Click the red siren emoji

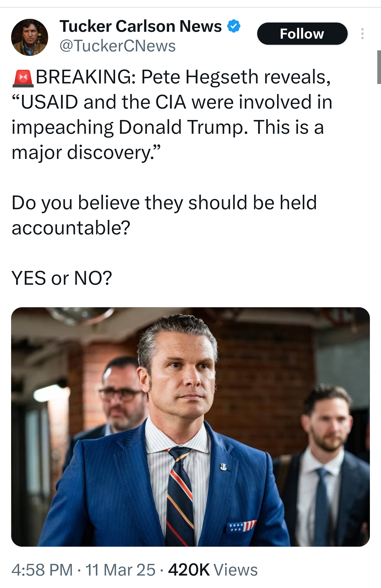[x=23, y=78]
